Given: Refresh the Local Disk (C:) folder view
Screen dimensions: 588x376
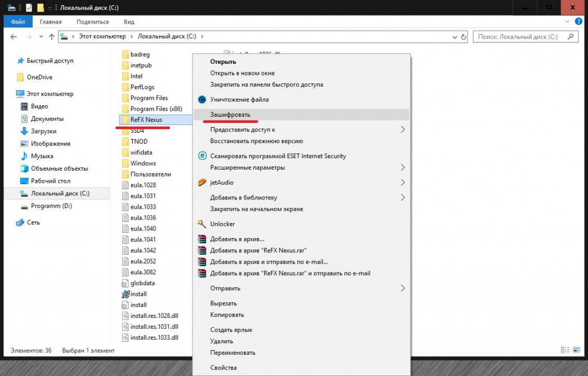Looking at the screenshot, I should click(463, 37).
